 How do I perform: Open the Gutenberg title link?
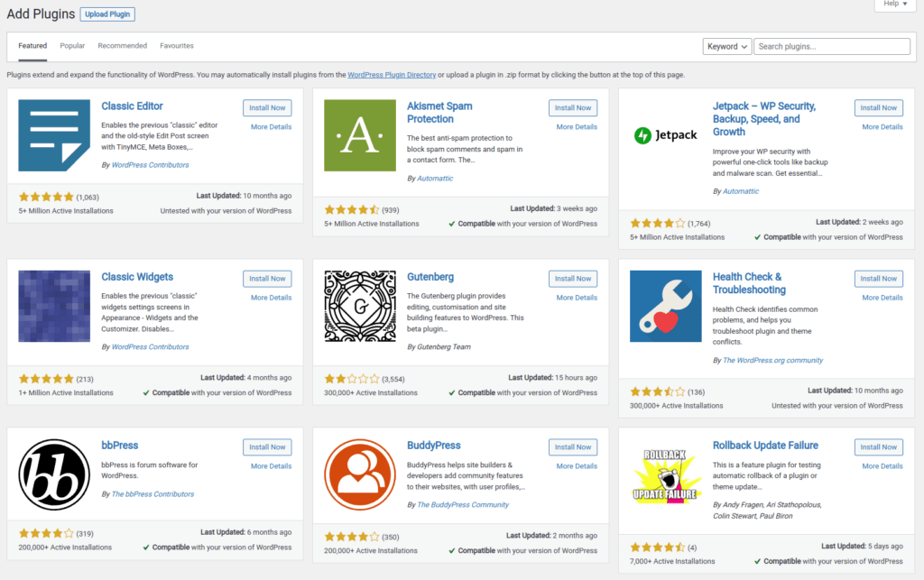coord(430,277)
